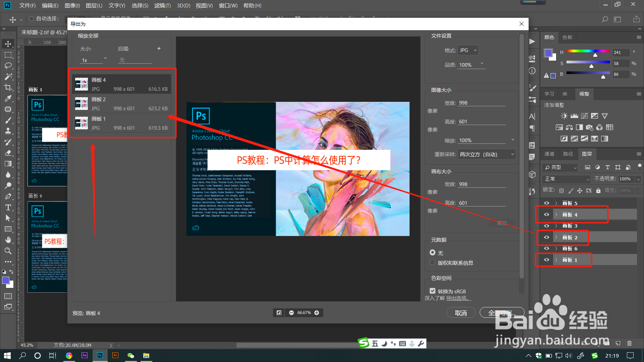Expand the 画板 1 layer group
The height and width of the screenshot is (362, 644).
point(556,260)
